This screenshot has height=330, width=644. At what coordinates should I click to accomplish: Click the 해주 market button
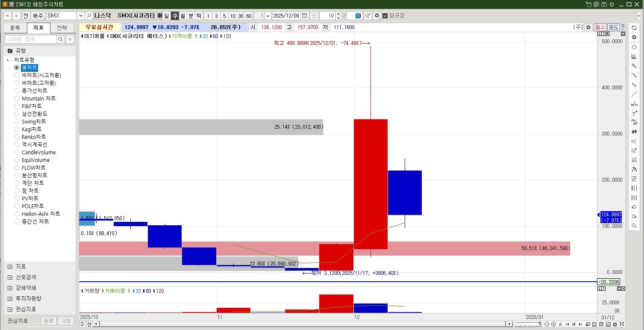pyautogui.click(x=38, y=16)
